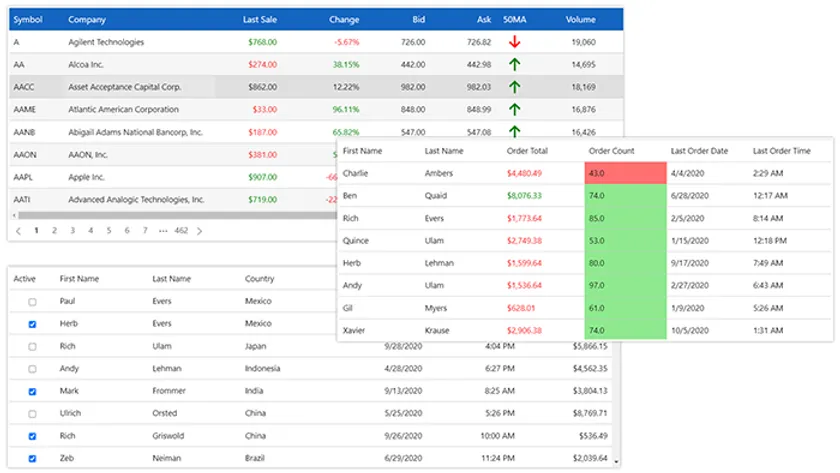Go to next page using right chevron
840x473 pixels.
click(x=199, y=231)
